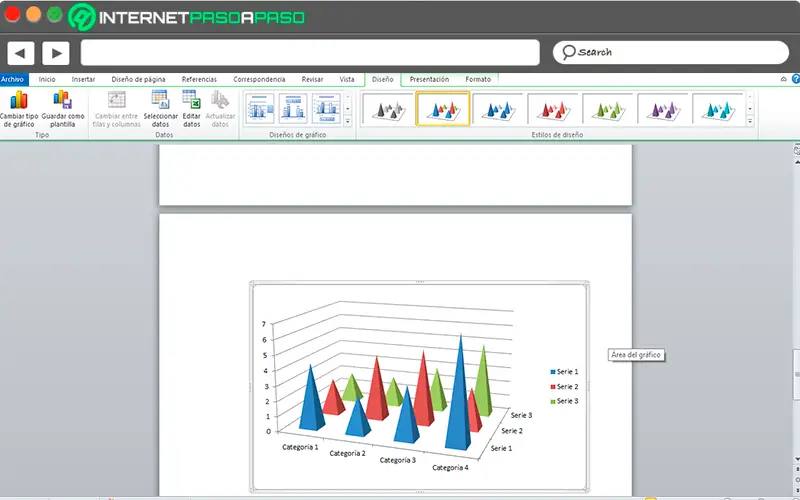Screen dimensions: 800x500
Task: Click the browser back arrow button
Action: (x=20, y=53)
